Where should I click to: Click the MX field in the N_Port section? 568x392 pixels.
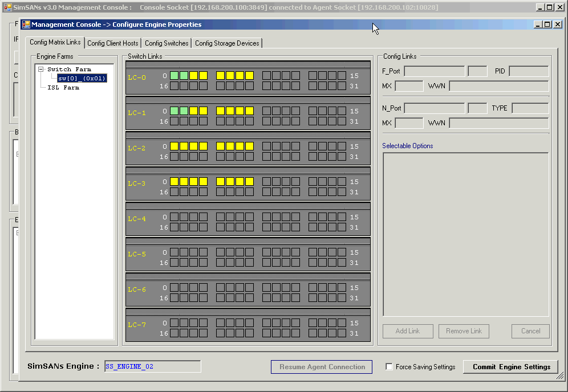tap(409, 123)
